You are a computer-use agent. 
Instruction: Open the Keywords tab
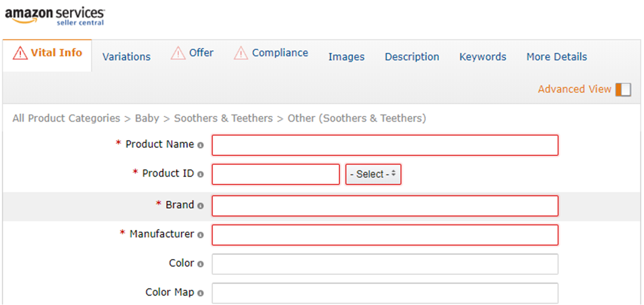[482, 57]
